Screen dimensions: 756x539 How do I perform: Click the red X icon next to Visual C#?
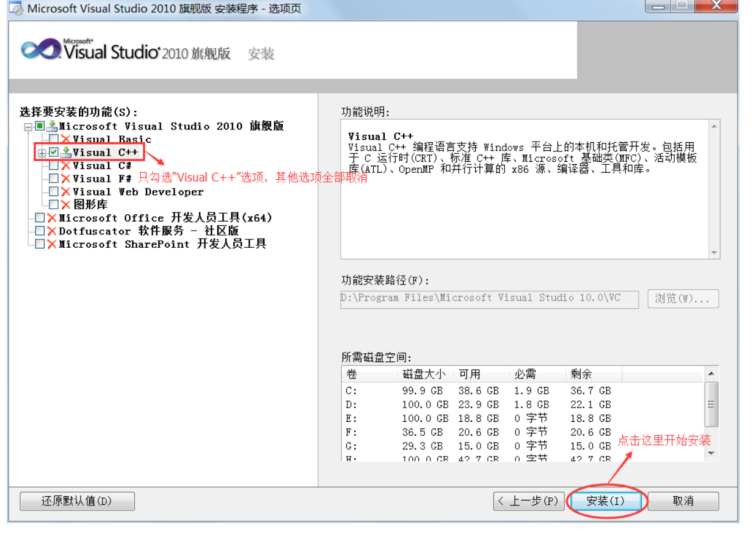pos(66,165)
